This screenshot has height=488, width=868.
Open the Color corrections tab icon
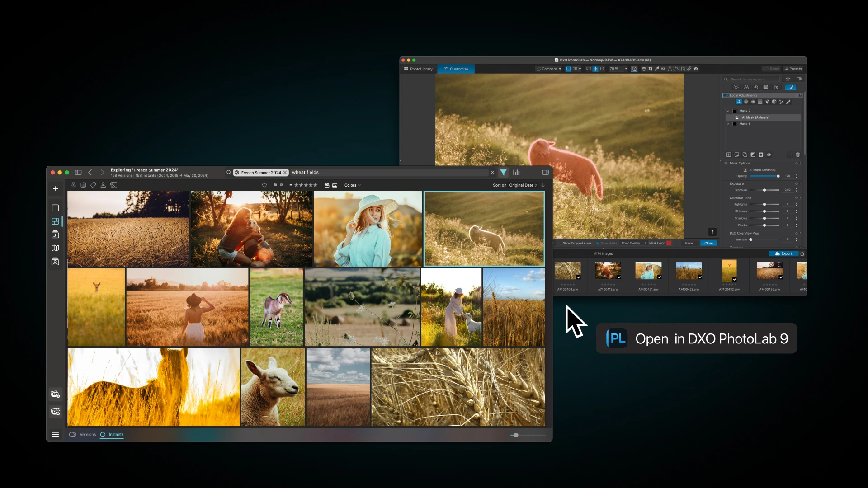tap(746, 87)
